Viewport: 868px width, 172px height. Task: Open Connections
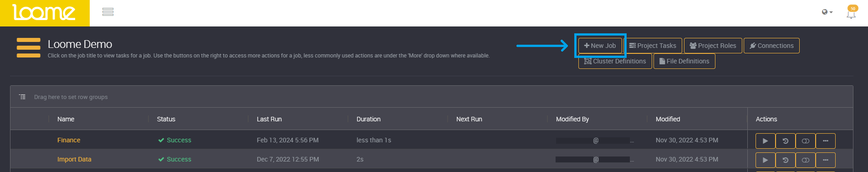coord(771,46)
